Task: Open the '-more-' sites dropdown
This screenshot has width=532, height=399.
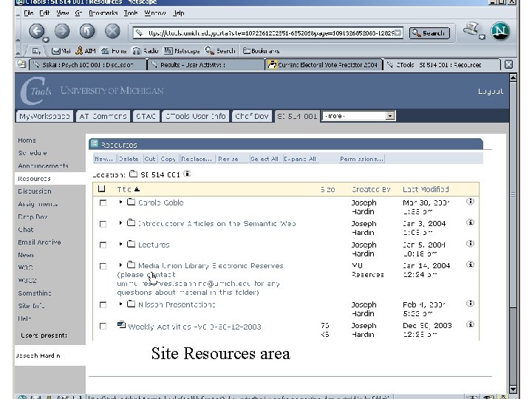Action: click(x=358, y=116)
